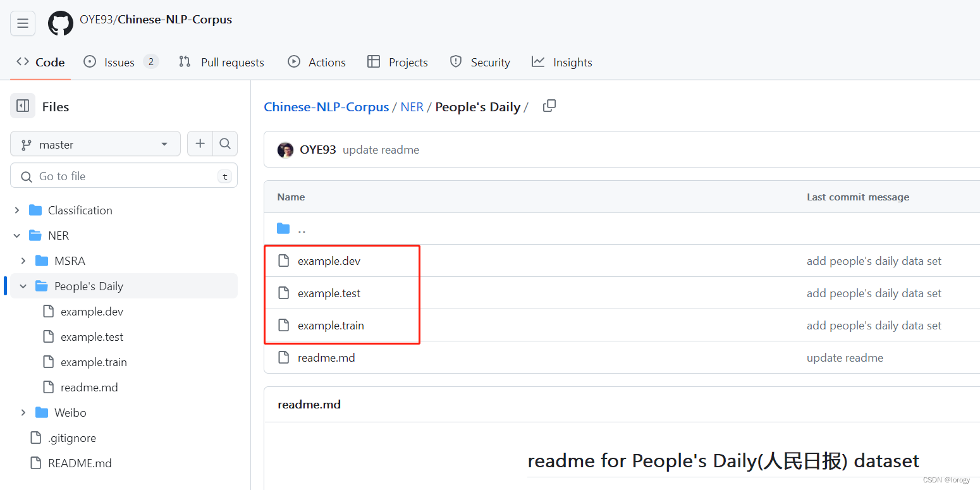Viewport: 980px width, 490px height.
Task: Click the MSRA folder icon in the tree
Action: point(42,260)
